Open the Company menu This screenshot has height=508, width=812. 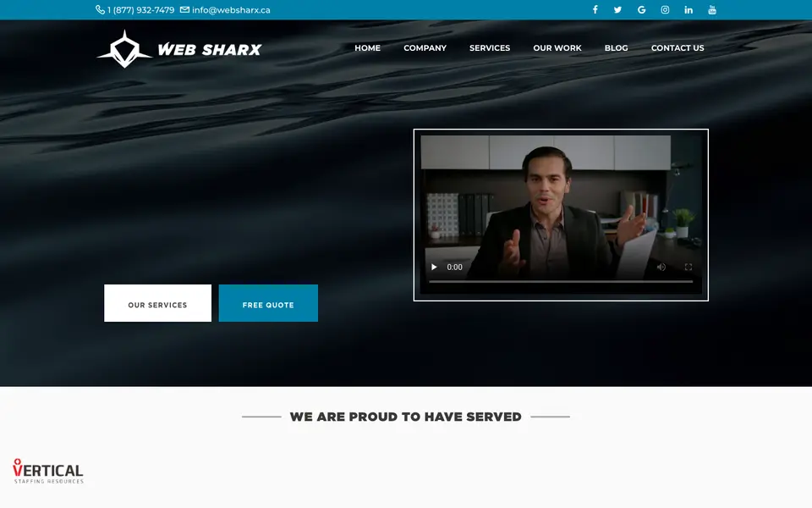click(425, 47)
